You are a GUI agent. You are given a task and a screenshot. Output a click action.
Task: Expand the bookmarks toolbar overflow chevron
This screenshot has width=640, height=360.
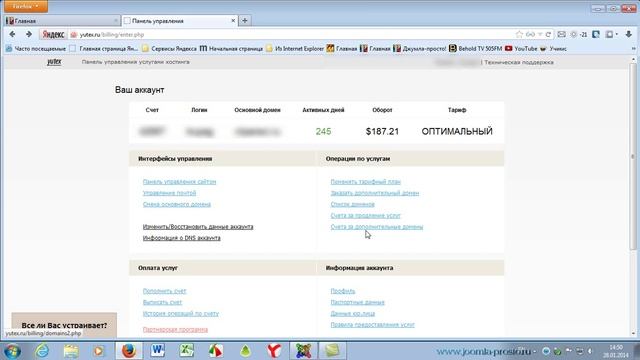point(633,49)
